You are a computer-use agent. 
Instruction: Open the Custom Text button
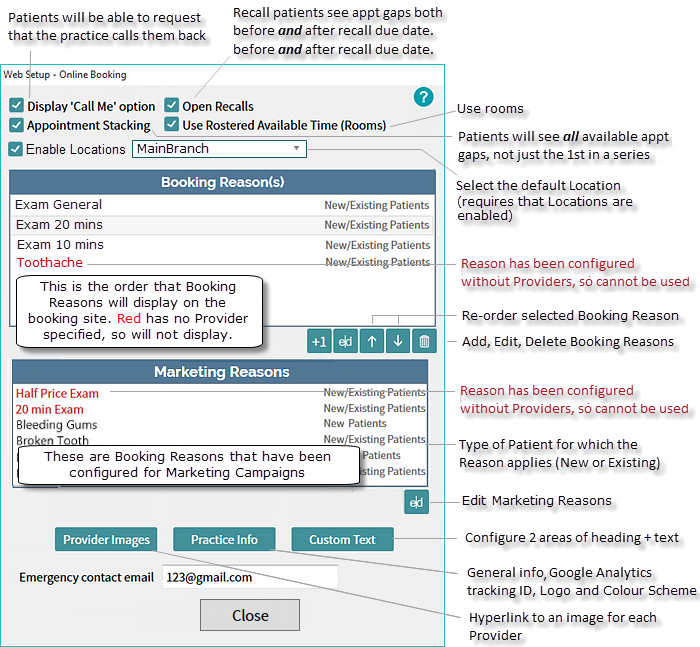click(x=342, y=539)
